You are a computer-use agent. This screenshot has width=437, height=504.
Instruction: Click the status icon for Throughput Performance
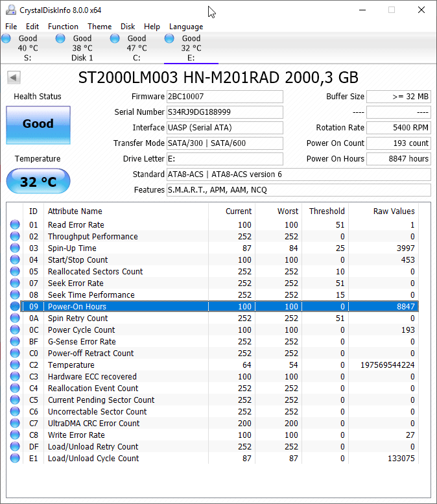(15, 236)
